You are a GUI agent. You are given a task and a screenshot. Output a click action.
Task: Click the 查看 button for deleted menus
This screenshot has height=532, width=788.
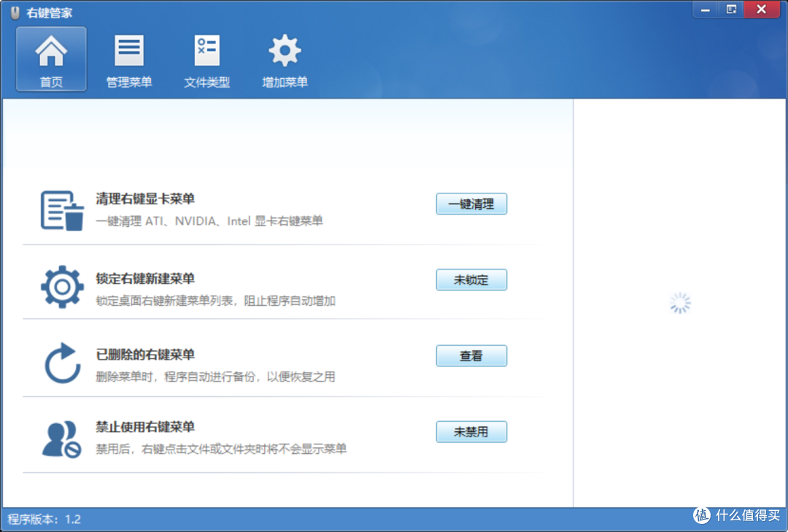point(471,356)
